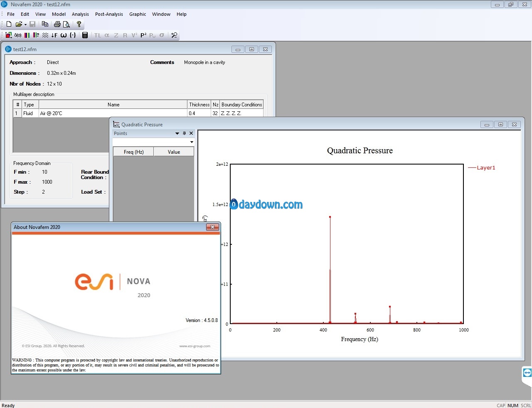This screenshot has height=408, width=532.
Task: Click the wavy lines toolbar icon
Action: point(45,35)
